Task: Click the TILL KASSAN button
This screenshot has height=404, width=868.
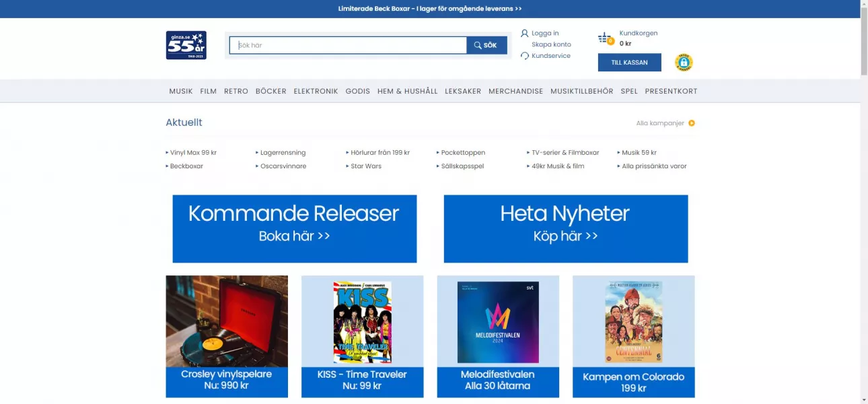Action: [x=630, y=63]
